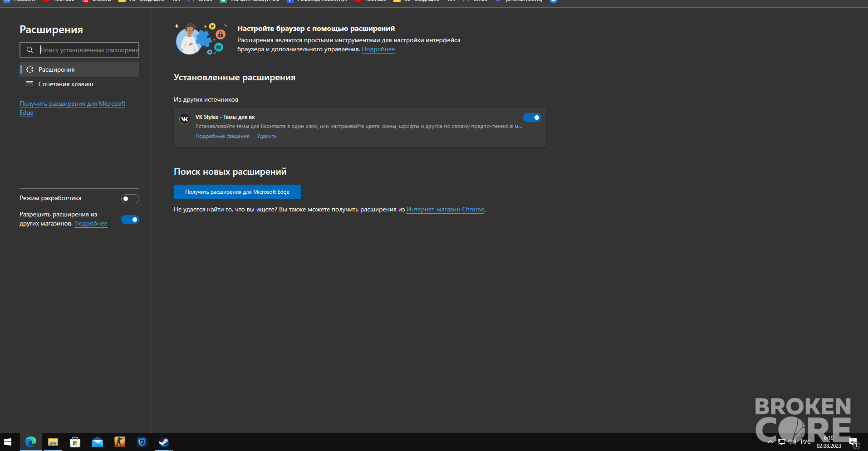Click the VK Styles - Темы для вк title

click(225, 117)
